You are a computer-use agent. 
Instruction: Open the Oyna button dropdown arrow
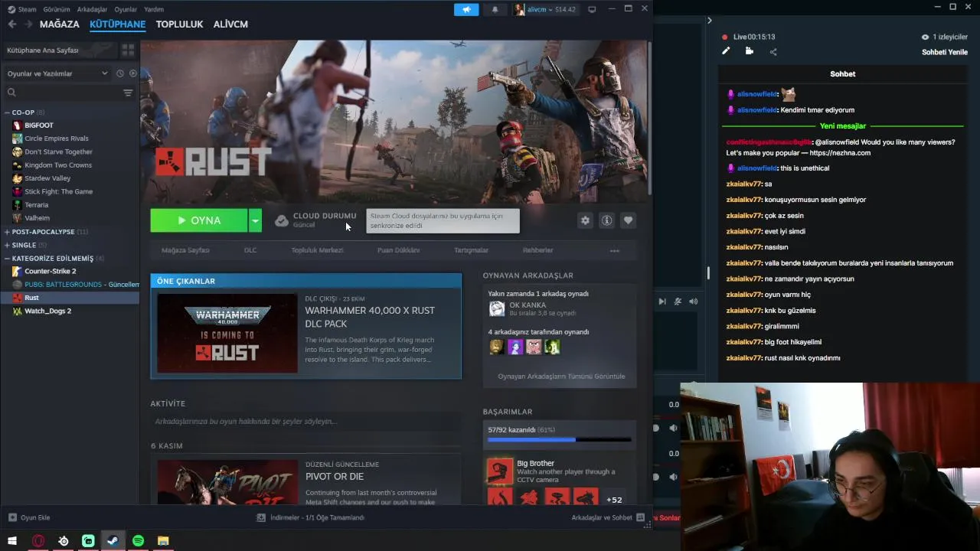(255, 220)
